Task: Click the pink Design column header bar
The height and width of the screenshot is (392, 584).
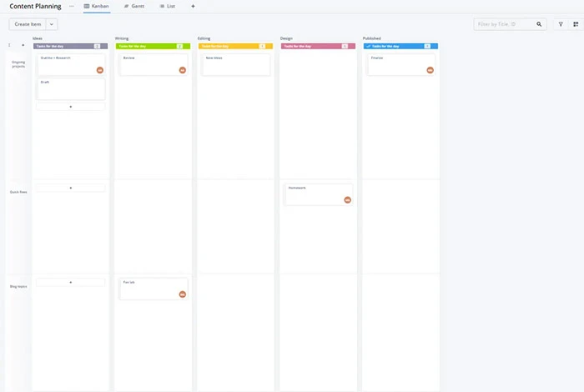Action: 318,46
